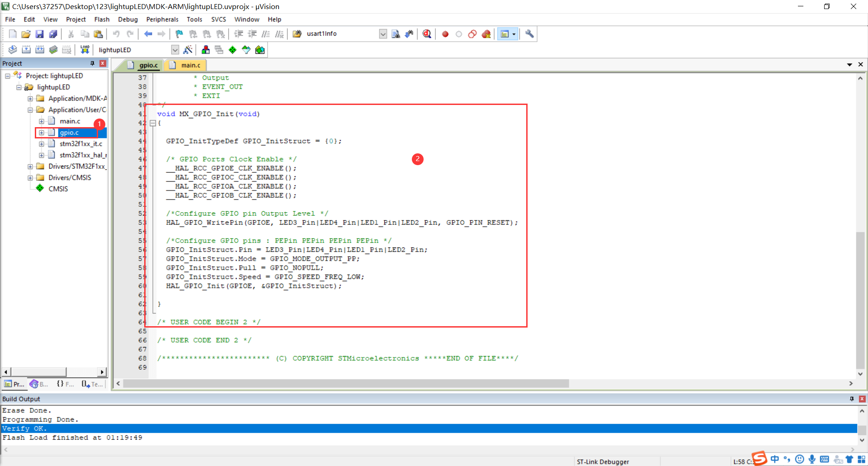Select stm32f1xx_it.c in the project tree

[x=81, y=144]
